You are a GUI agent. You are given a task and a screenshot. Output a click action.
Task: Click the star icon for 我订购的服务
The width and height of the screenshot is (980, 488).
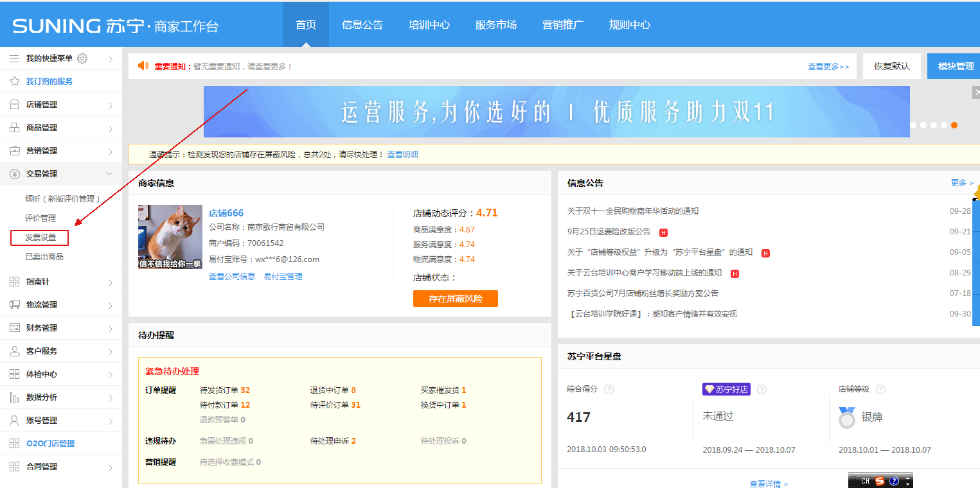[14, 82]
